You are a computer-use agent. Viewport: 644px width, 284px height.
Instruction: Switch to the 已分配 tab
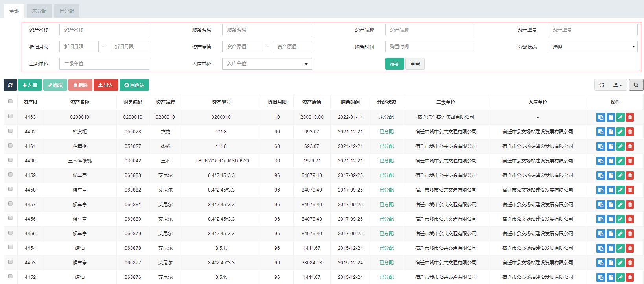point(67,11)
